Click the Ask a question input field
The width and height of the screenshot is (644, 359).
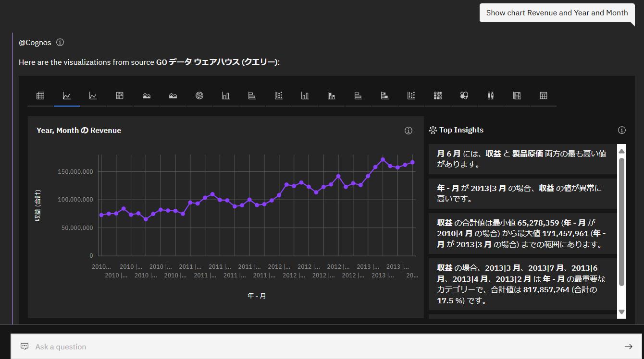pyautogui.click(x=192, y=346)
